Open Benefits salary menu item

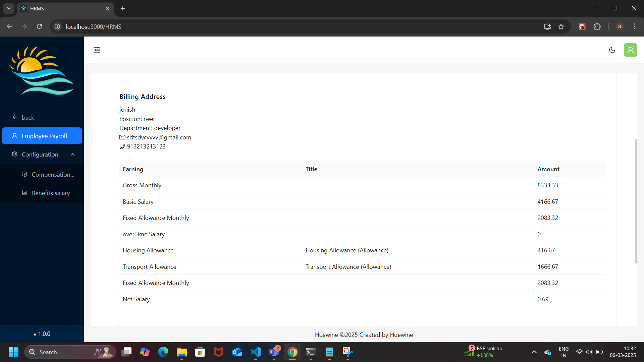click(x=42, y=193)
